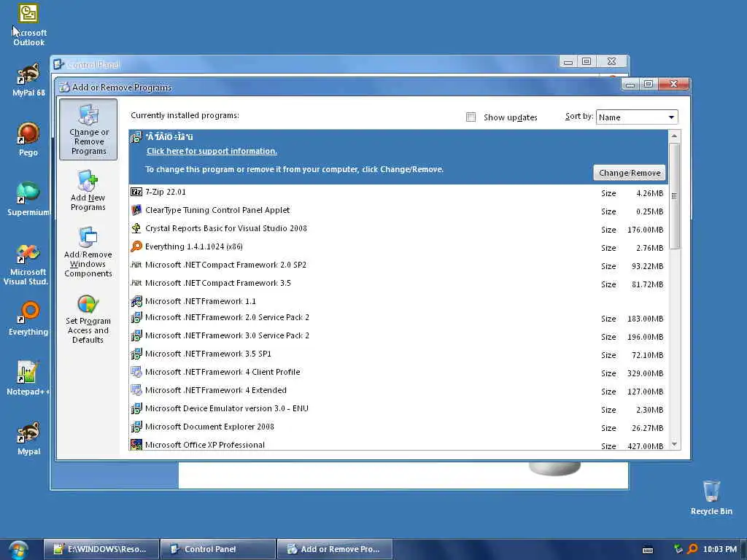
Task: Open Microsoft Outlook desktop shortcut
Action: 28,25
